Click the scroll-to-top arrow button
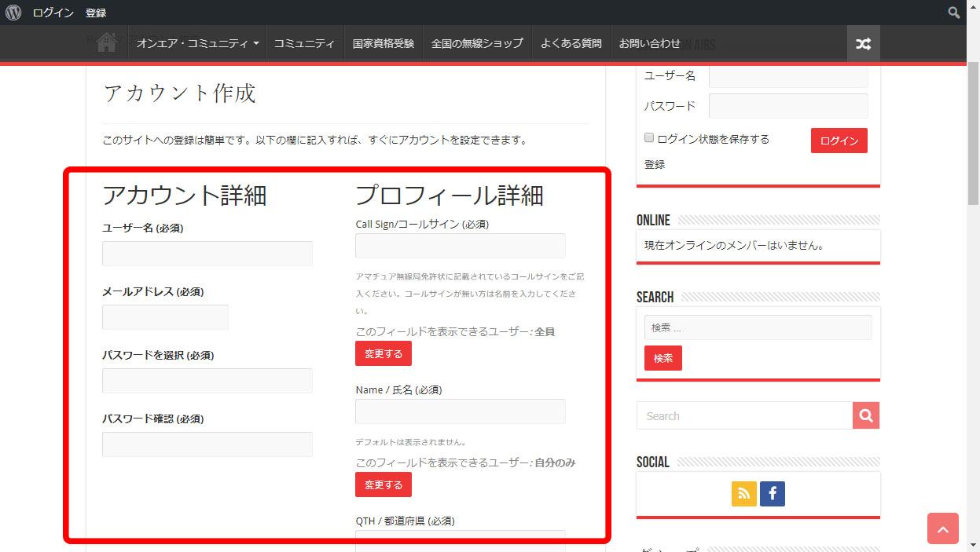The image size is (980, 552). 942,528
